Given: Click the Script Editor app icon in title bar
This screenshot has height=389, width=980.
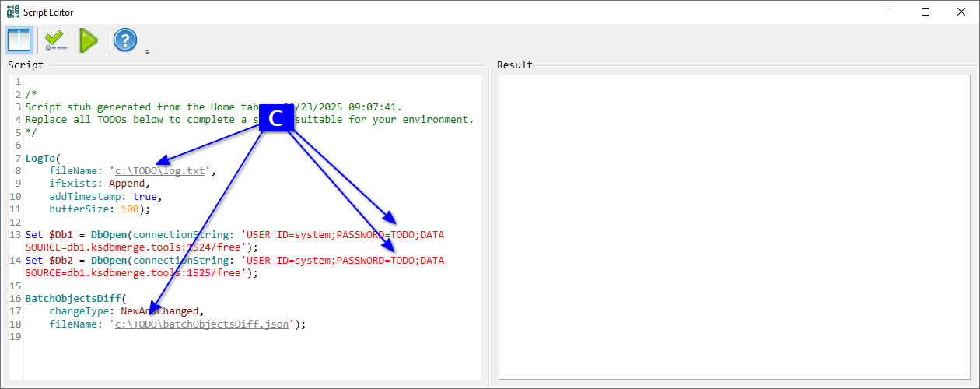Looking at the screenshot, I should coord(12,12).
